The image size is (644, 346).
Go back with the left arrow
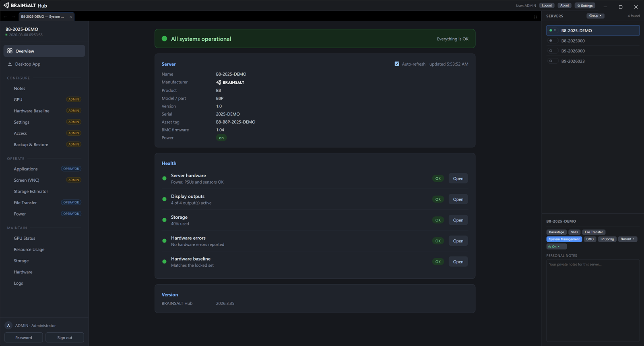5,17
